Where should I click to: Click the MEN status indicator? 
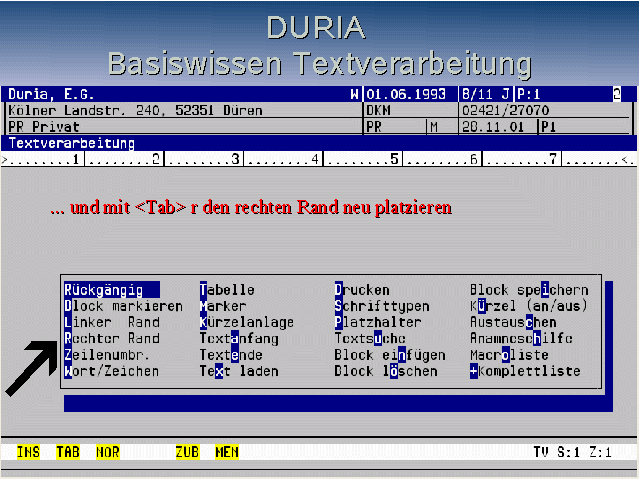coord(227,452)
